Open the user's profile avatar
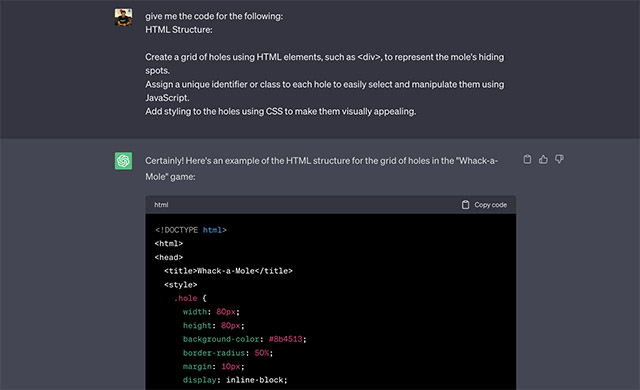This screenshot has width=640, height=390. (123, 17)
